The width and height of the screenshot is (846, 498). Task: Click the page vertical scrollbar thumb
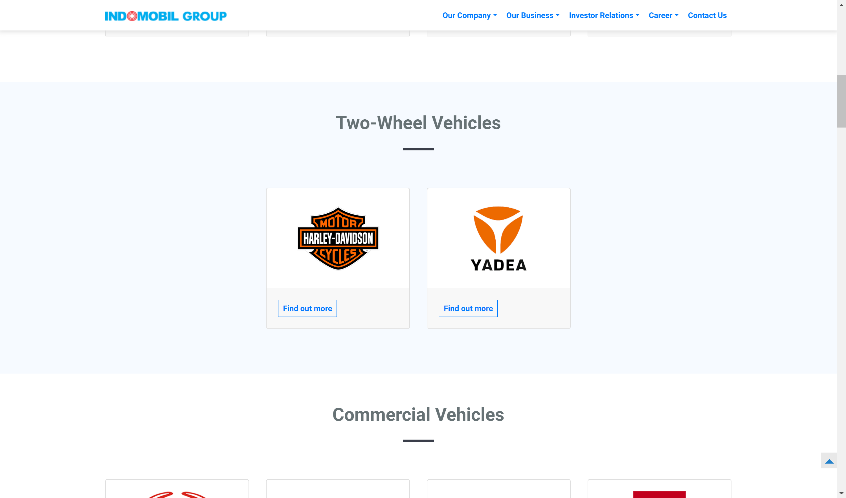[x=841, y=101]
